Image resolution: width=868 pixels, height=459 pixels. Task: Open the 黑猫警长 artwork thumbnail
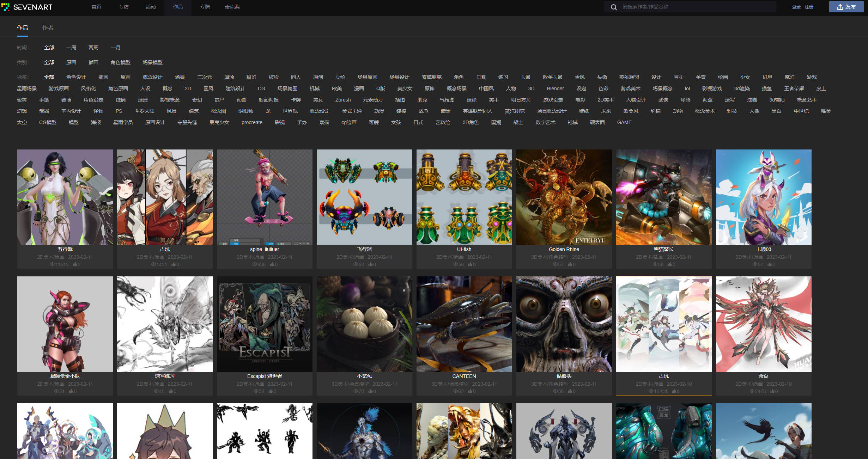tap(664, 197)
